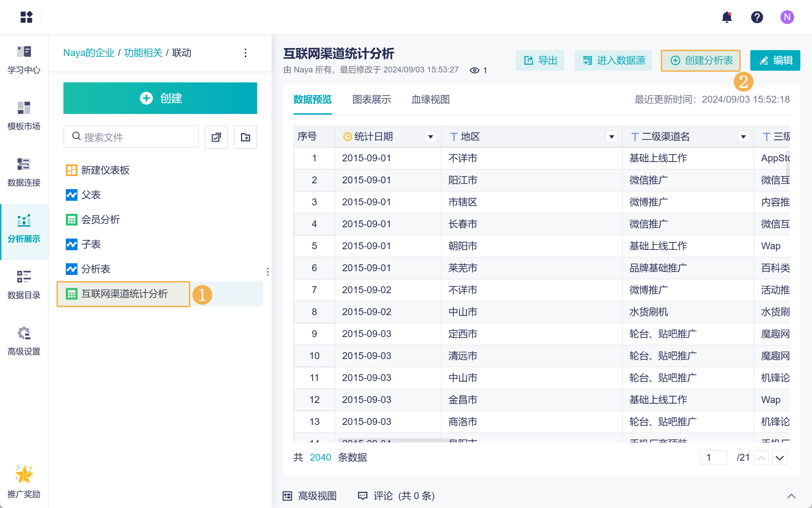This screenshot has width=812, height=508.
Task: Select cell 金昌市 in row 12
Action: (x=532, y=400)
